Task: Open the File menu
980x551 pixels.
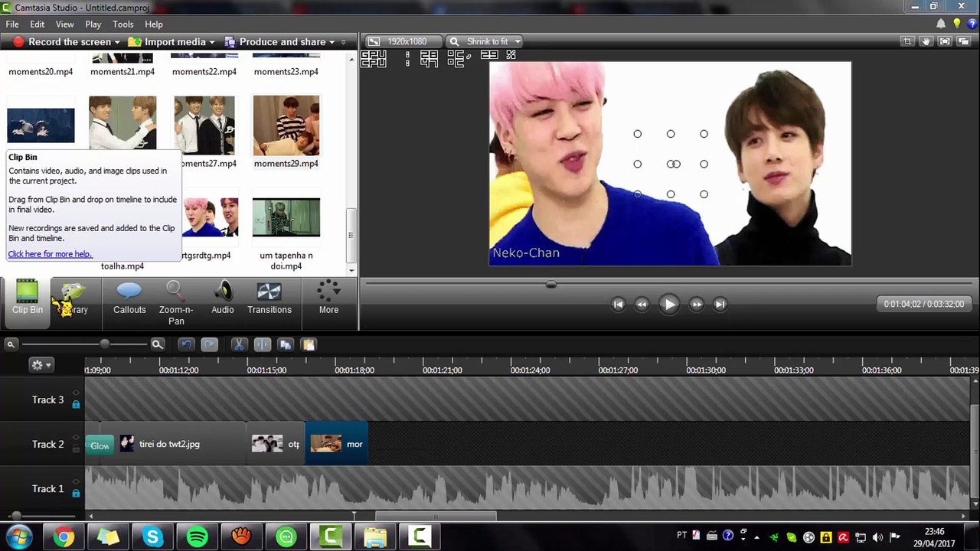Action: [x=12, y=24]
